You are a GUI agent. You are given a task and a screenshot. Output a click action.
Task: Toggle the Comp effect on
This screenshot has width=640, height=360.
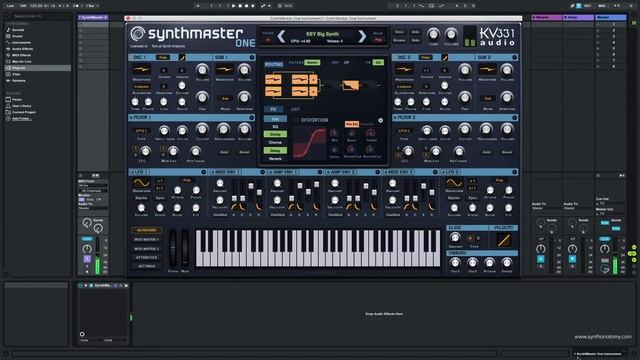[275, 134]
